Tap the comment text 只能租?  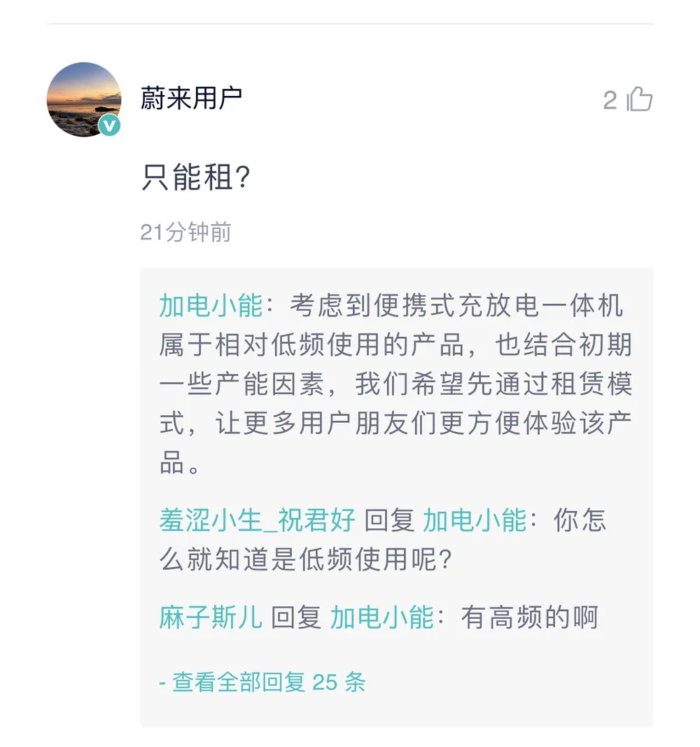pyautogui.click(x=195, y=179)
